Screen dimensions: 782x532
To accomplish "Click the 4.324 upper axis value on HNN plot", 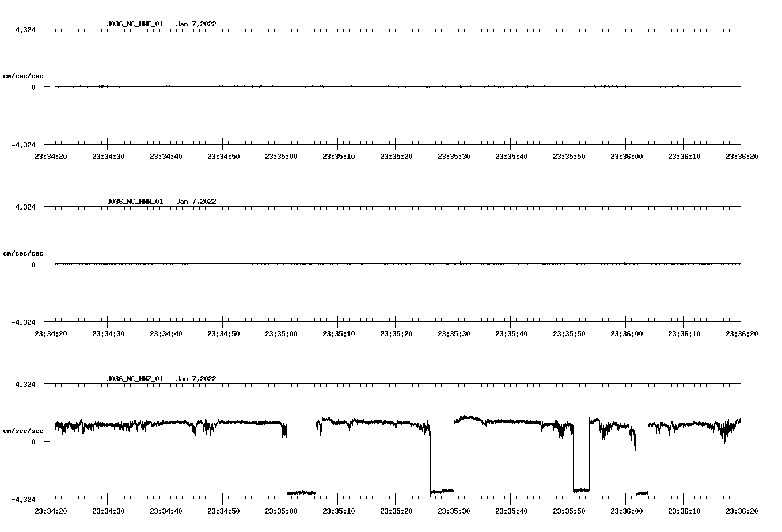I will click(x=25, y=207).
